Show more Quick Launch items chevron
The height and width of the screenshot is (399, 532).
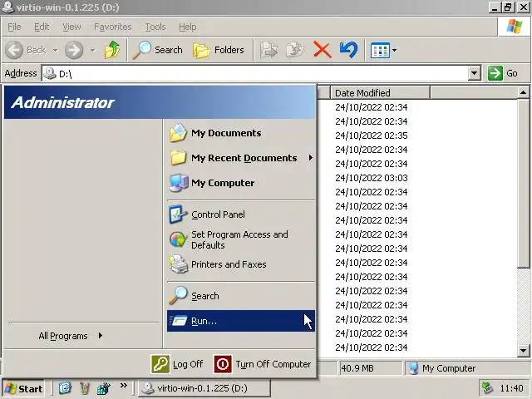click(124, 386)
